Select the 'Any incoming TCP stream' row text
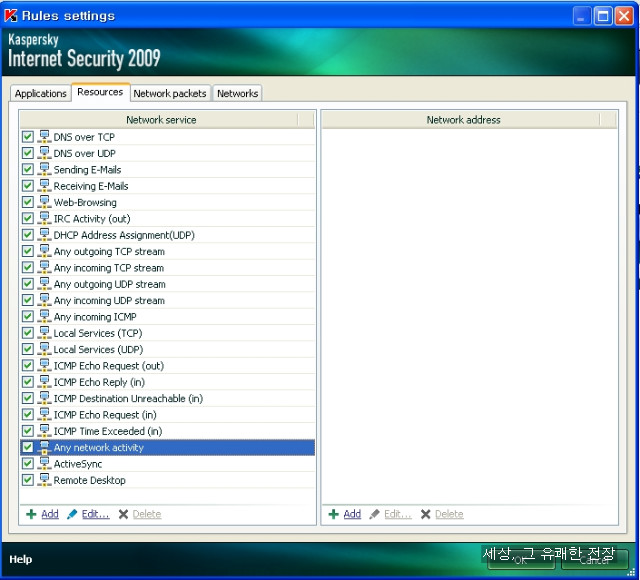 (109, 268)
